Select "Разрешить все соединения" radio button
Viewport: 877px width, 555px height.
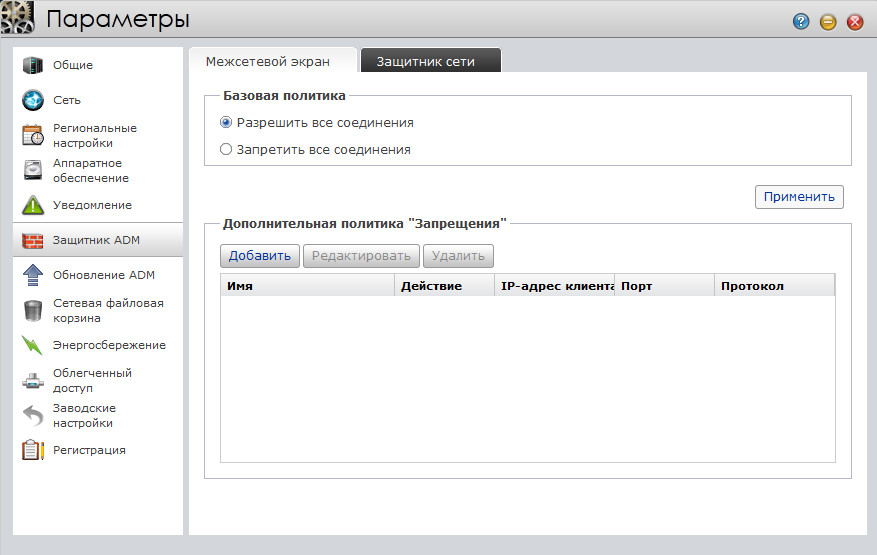[226, 123]
